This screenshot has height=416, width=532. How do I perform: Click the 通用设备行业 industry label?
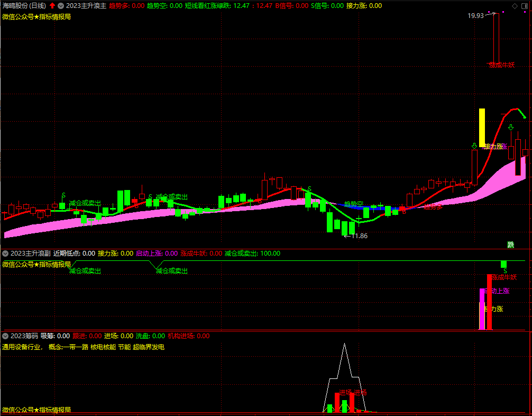pyautogui.click(x=22, y=347)
